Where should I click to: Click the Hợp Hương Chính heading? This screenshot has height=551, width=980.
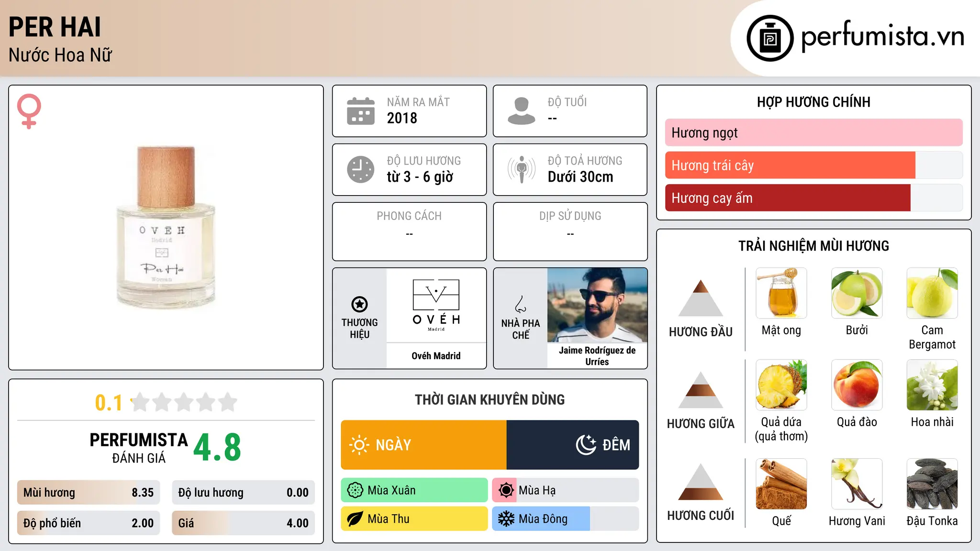(813, 102)
